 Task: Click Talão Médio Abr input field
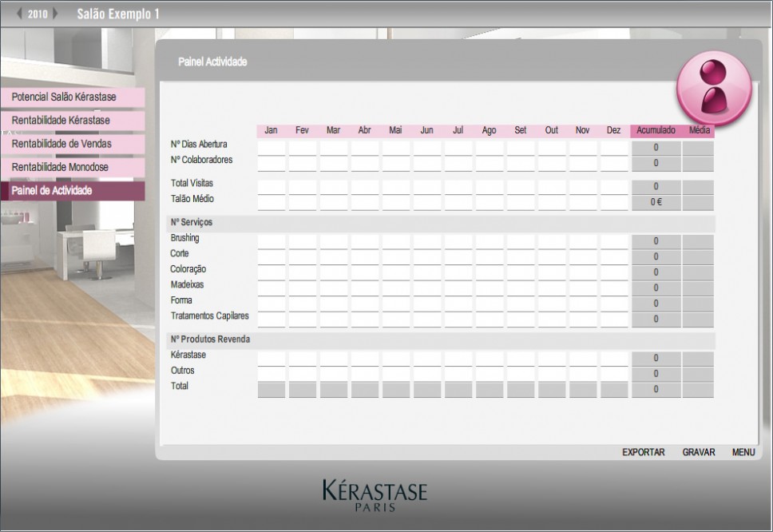pos(365,202)
